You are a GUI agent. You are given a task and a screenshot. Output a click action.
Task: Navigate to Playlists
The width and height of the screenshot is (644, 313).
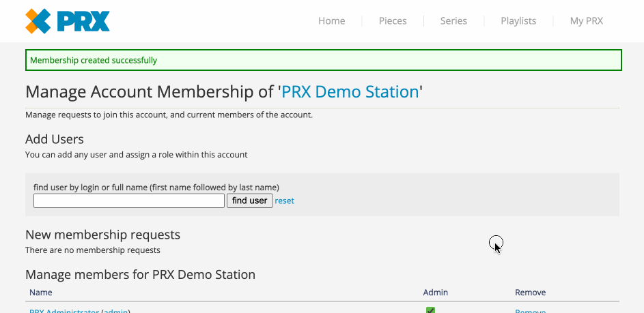click(x=518, y=21)
